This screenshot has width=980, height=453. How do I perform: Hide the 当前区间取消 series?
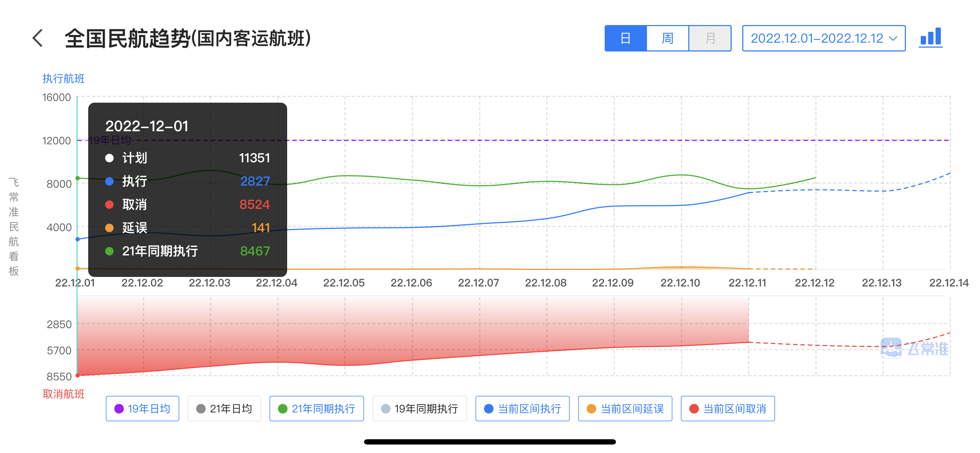click(727, 409)
